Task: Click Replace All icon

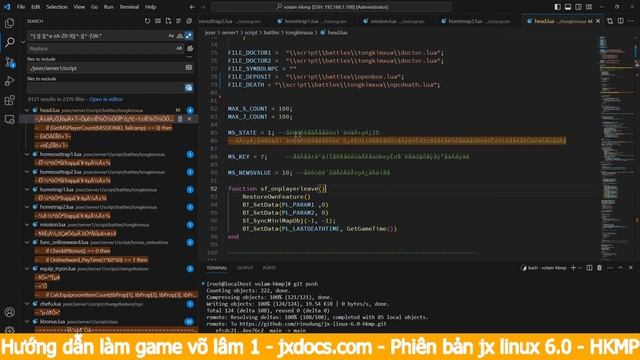Action: (x=190, y=48)
